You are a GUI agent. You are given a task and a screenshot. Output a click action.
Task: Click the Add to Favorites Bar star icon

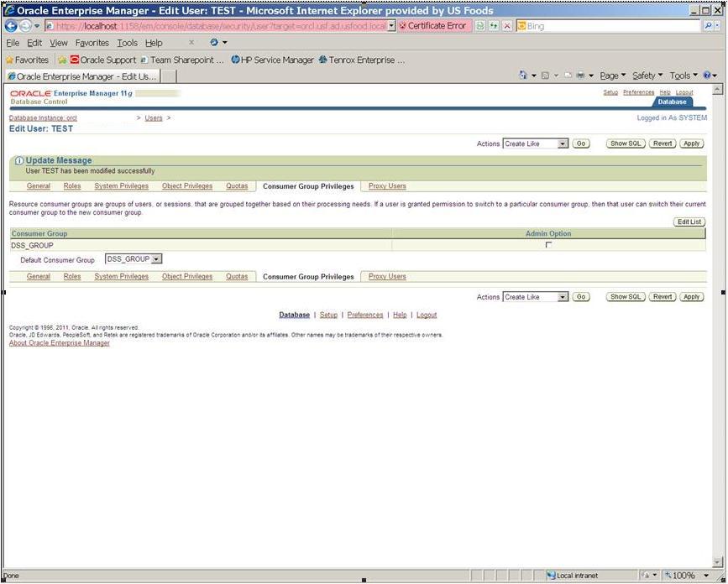pos(62,60)
